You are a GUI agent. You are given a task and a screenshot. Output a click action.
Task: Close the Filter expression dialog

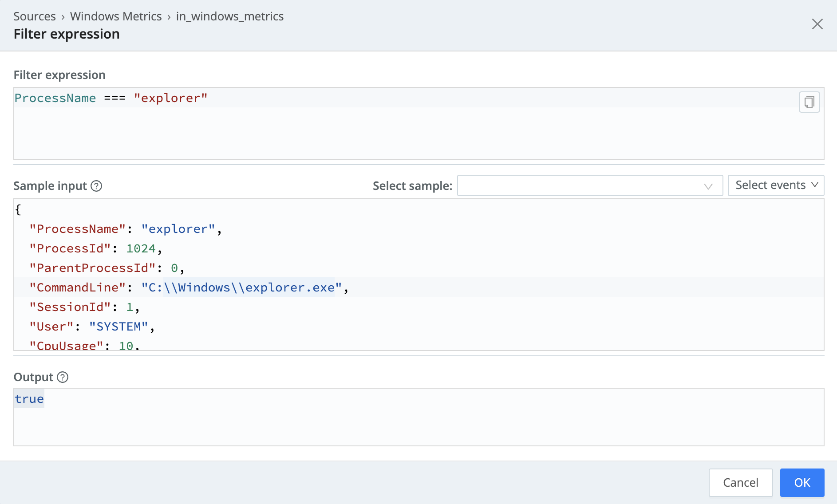(x=817, y=24)
